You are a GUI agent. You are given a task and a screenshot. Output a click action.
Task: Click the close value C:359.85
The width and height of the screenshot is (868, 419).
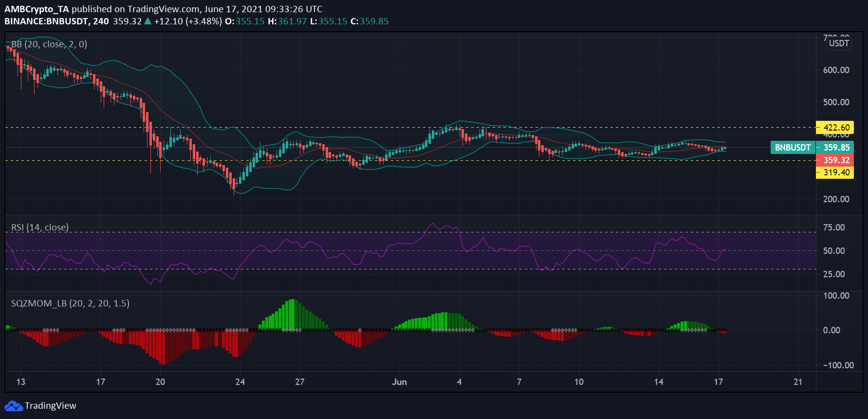click(369, 21)
